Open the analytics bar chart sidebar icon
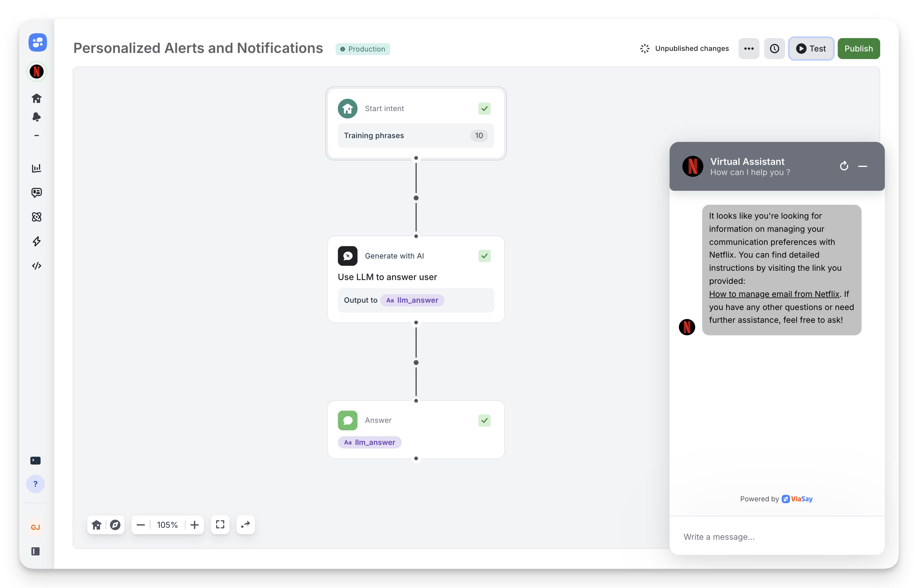 (36, 168)
